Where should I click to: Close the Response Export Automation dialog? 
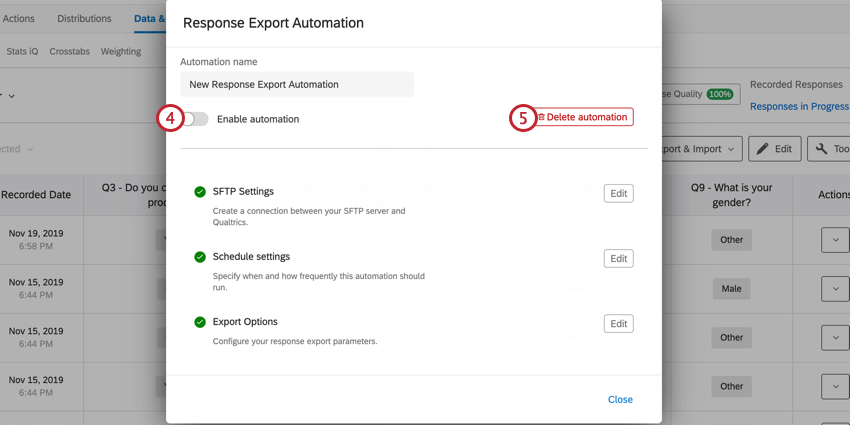click(620, 400)
